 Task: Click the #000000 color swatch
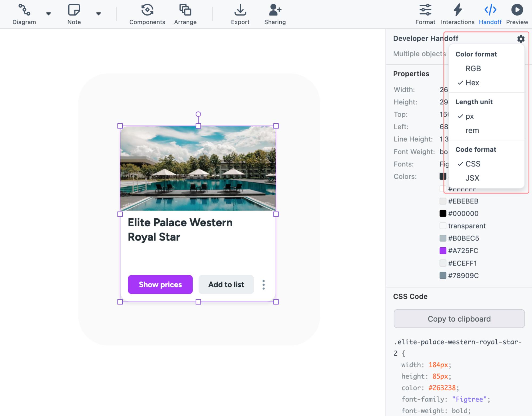click(x=443, y=214)
